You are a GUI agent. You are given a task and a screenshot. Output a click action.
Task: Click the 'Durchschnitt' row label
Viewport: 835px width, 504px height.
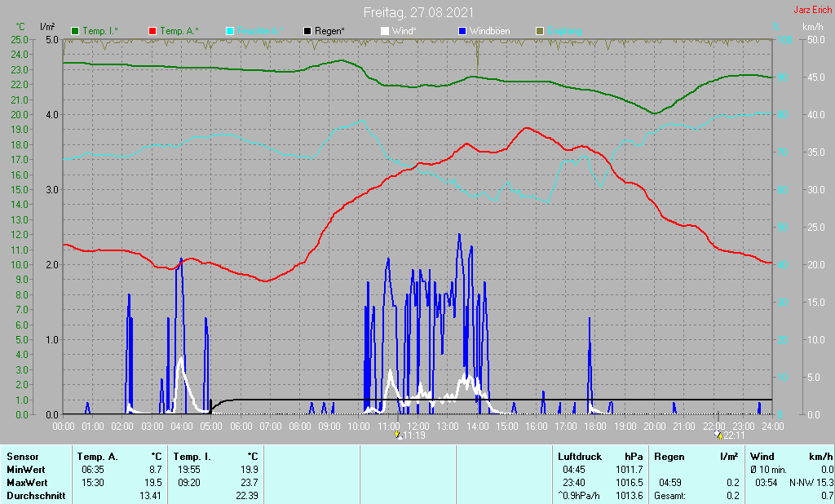point(36,496)
